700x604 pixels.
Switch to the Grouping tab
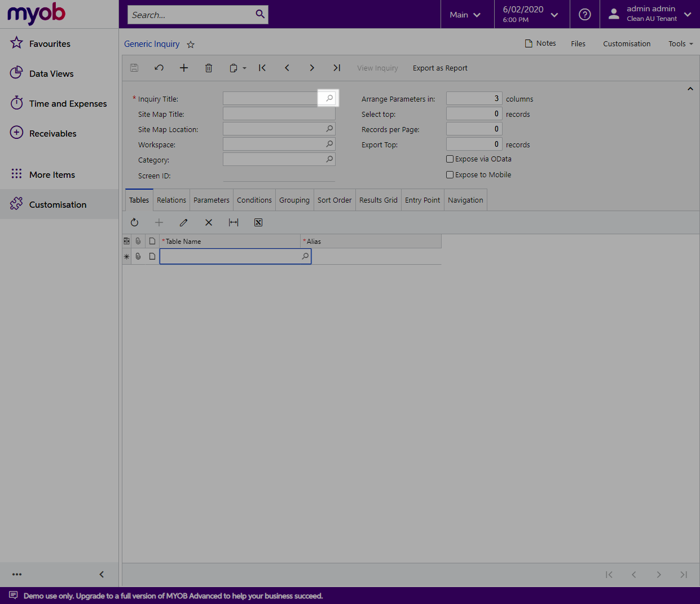tap(294, 200)
